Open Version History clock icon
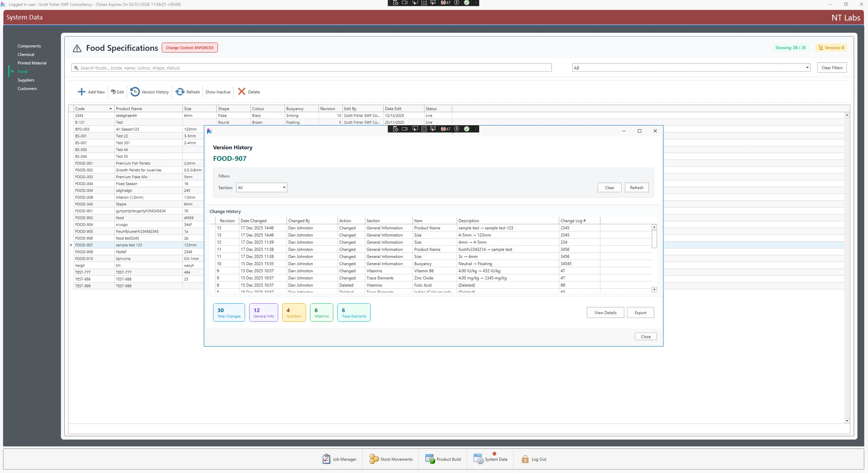 (135, 92)
